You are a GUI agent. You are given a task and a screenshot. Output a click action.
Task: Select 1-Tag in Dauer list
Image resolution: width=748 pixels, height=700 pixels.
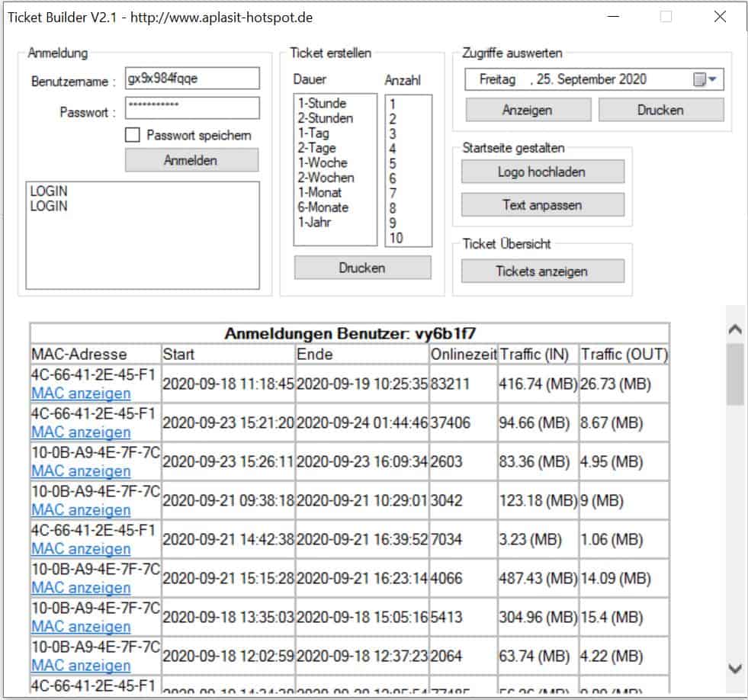point(313,133)
